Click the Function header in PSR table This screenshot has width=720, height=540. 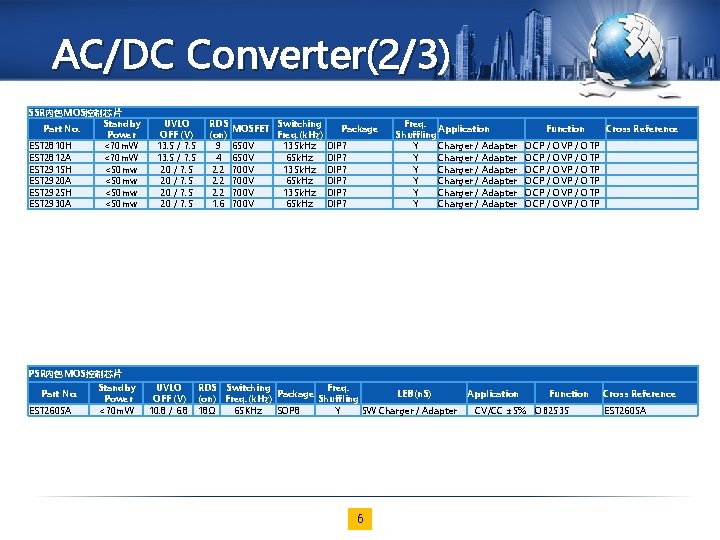[568, 394]
